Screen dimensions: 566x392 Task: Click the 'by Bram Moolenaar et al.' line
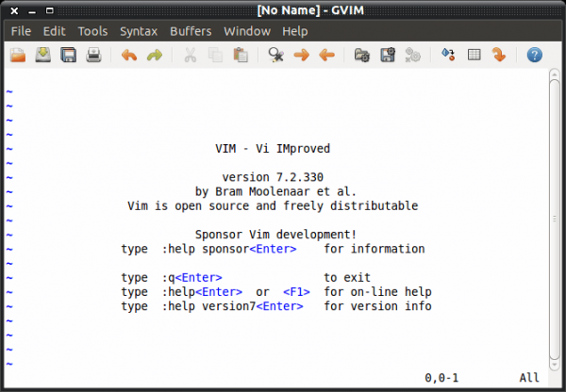pos(275,191)
